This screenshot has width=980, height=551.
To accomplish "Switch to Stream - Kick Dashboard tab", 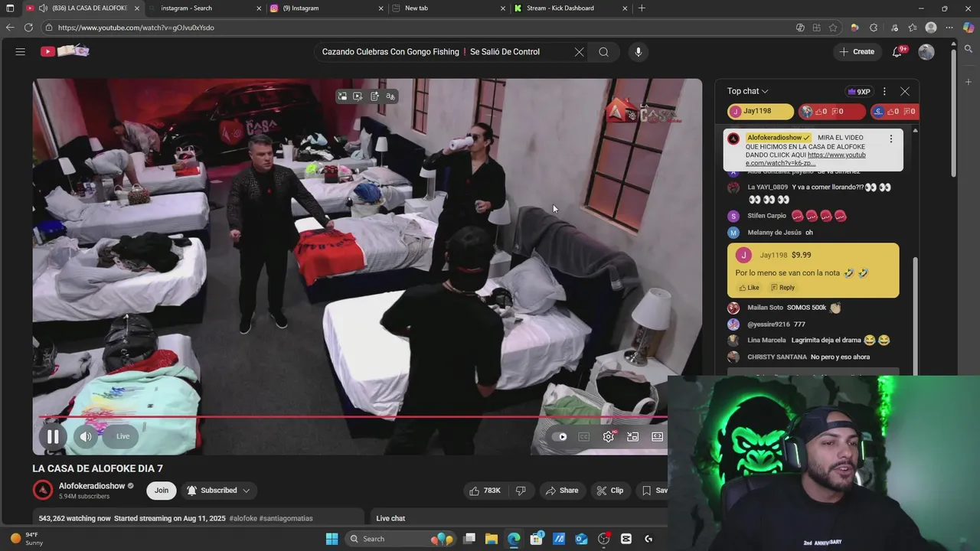I will coord(570,8).
